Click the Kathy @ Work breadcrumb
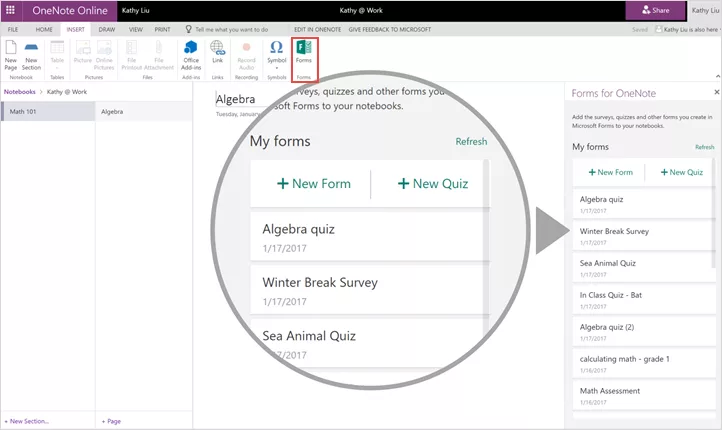The width and height of the screenshot is (722, 430). (x=67, y=92)
